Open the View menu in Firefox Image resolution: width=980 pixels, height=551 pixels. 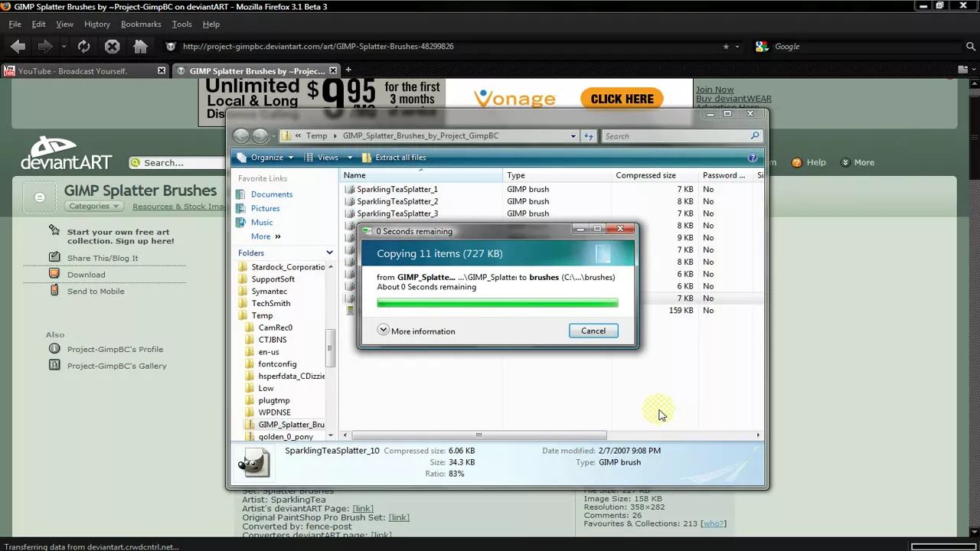pos(64,24)
